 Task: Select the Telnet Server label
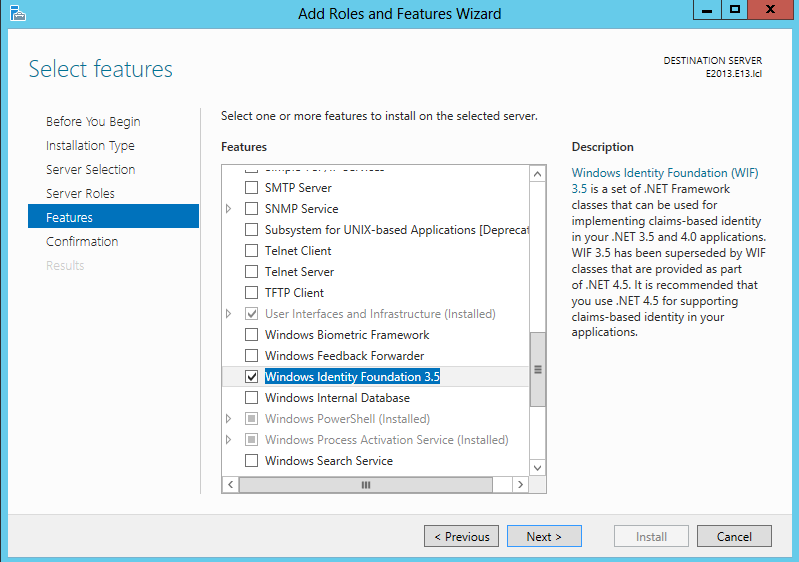pyautogui.click(x=300, y=272)
